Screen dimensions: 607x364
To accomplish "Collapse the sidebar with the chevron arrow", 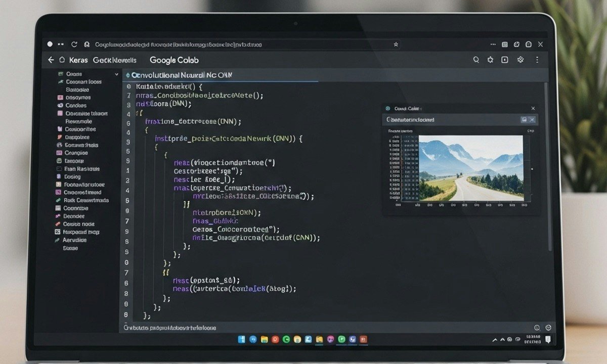I will point(116,74).
